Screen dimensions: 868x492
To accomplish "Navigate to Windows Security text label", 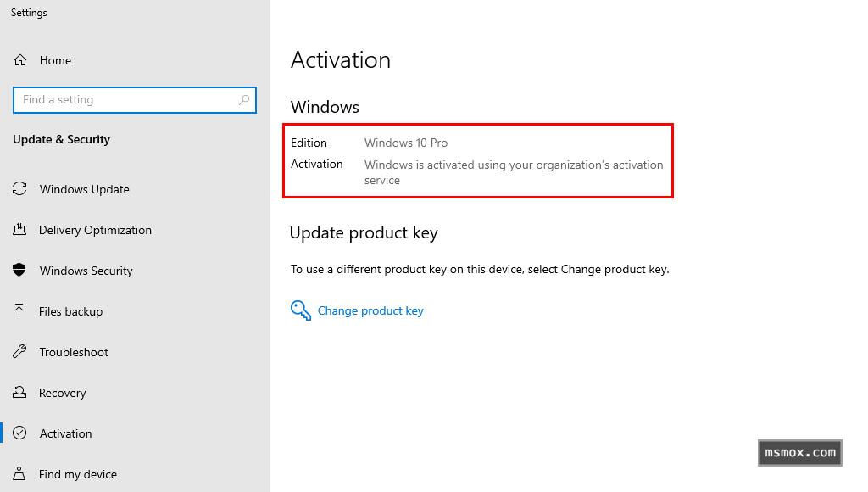I will (86, 271).
